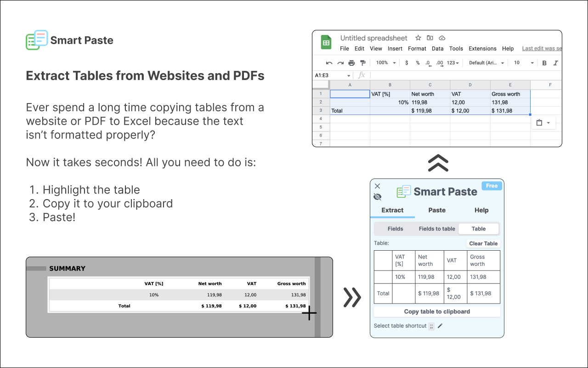The width and height of the screenshot is (588, 368).
Task: Edit table shortcut with the pencil icon
Action: pyautogui.click(x=440, y=326)
